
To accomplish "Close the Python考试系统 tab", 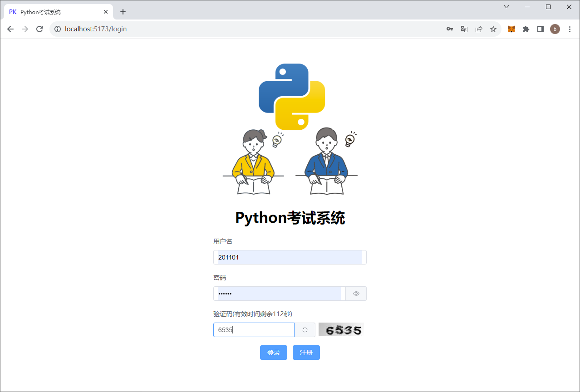I will pos(106,12).
